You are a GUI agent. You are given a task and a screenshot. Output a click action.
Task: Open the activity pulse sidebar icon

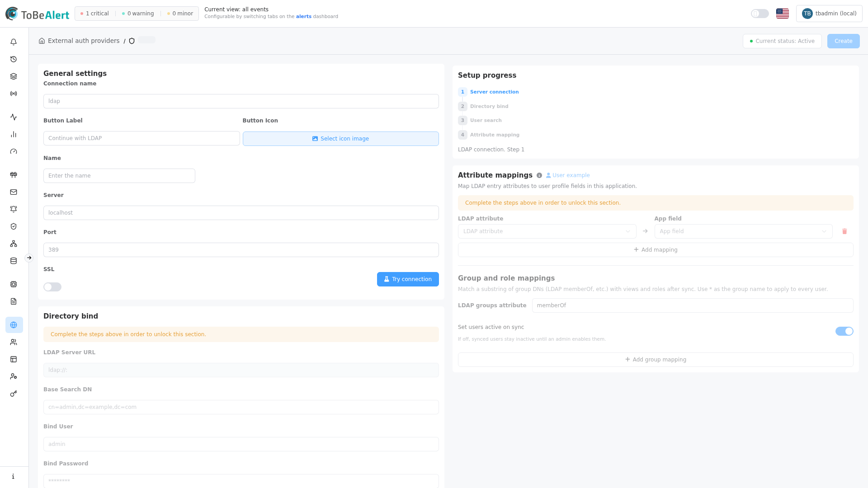click(14, 117)
